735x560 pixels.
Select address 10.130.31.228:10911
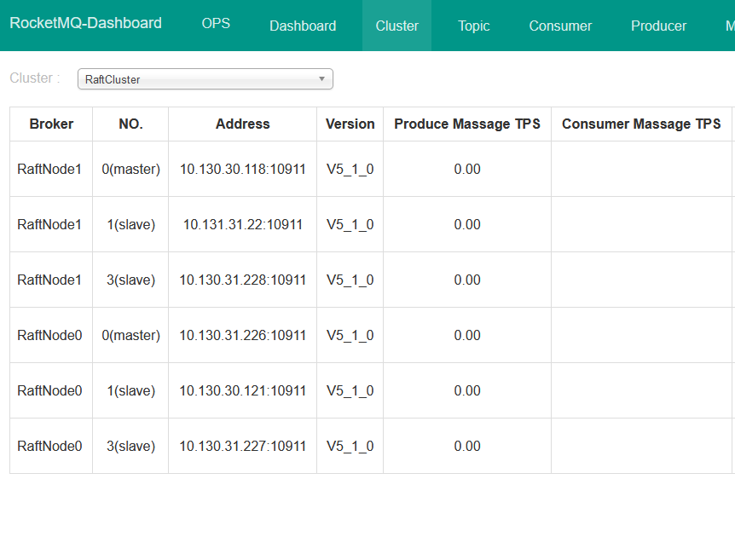point(243,280)
